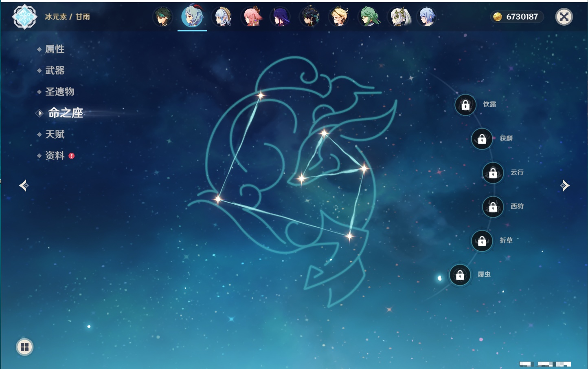Click the 饮露 constellation label
This screenshot has height=369, width=588.
489,104
